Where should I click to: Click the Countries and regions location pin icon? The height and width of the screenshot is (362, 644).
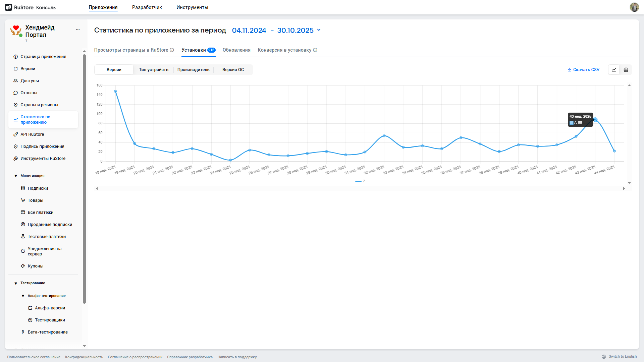tap(15, 105)
